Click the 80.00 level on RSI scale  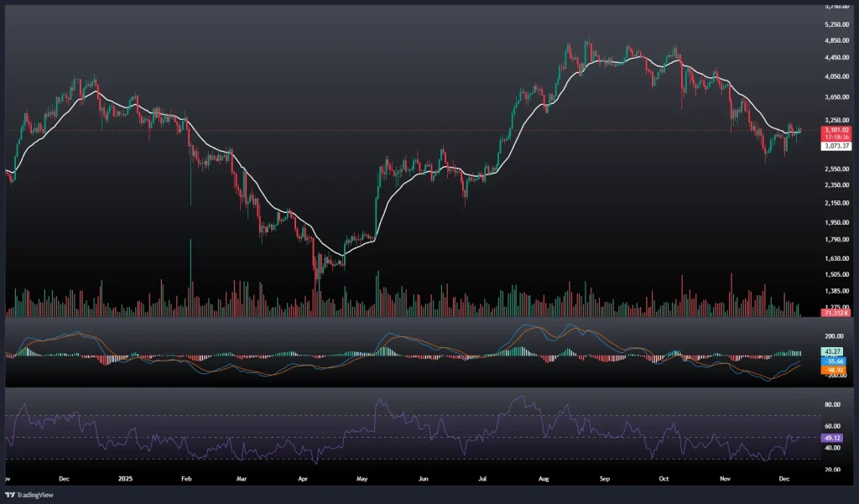click(834, 404)
